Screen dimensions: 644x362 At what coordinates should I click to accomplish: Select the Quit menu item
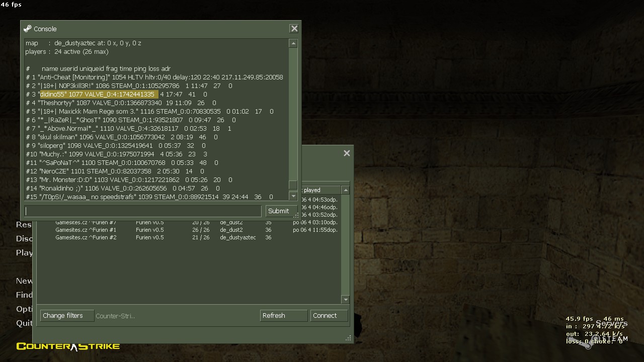coord(24,323)
